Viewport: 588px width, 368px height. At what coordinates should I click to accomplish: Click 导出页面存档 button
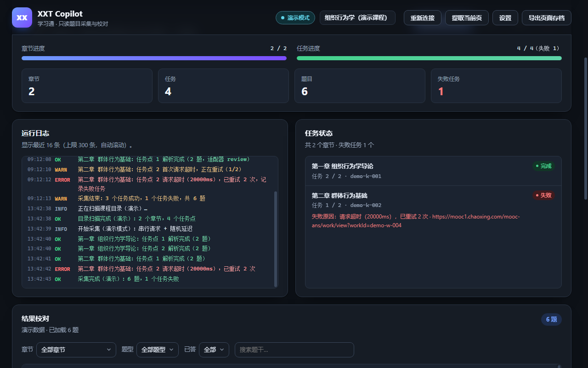click(547, 18)
